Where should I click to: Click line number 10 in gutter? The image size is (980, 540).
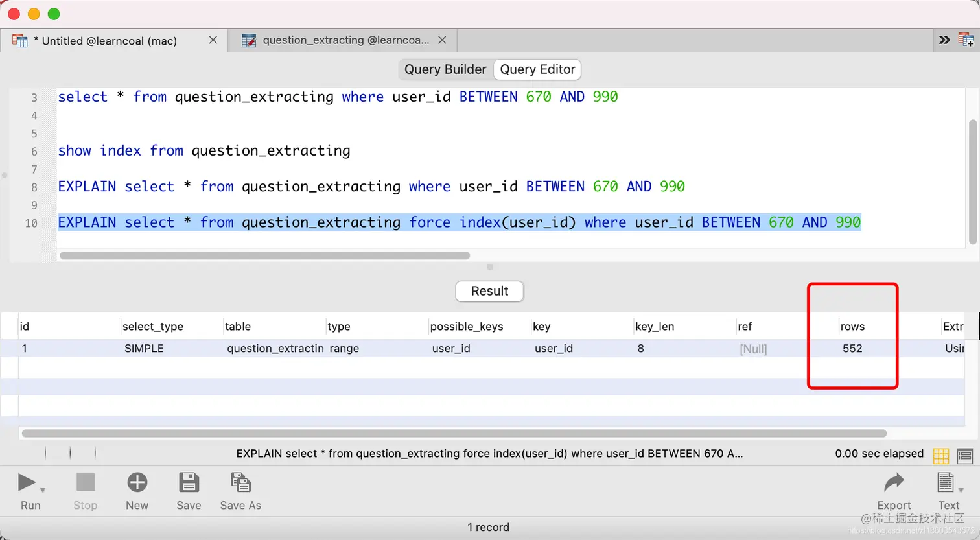31,224
